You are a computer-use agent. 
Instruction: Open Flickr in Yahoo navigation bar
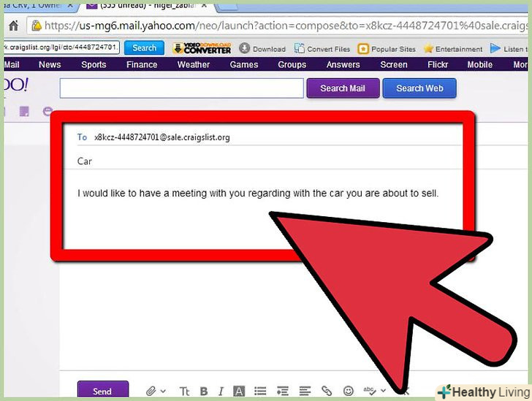pyautogui.click(x=438, y=64)
